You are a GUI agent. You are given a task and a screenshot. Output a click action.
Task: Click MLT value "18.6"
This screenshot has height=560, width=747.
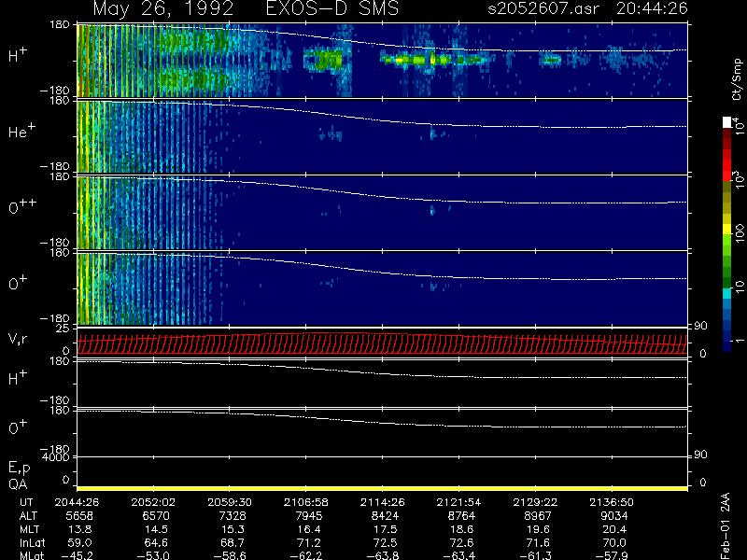[461, 529]
